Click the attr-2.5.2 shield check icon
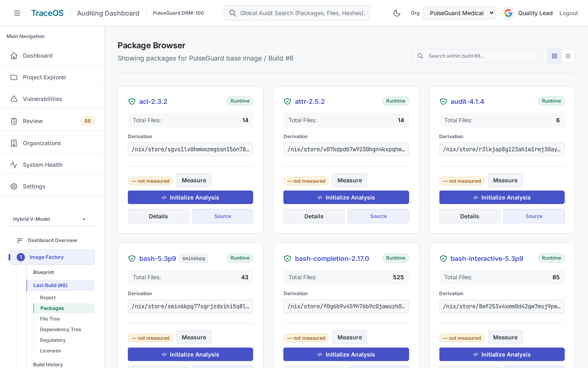 tap(287, 101)
